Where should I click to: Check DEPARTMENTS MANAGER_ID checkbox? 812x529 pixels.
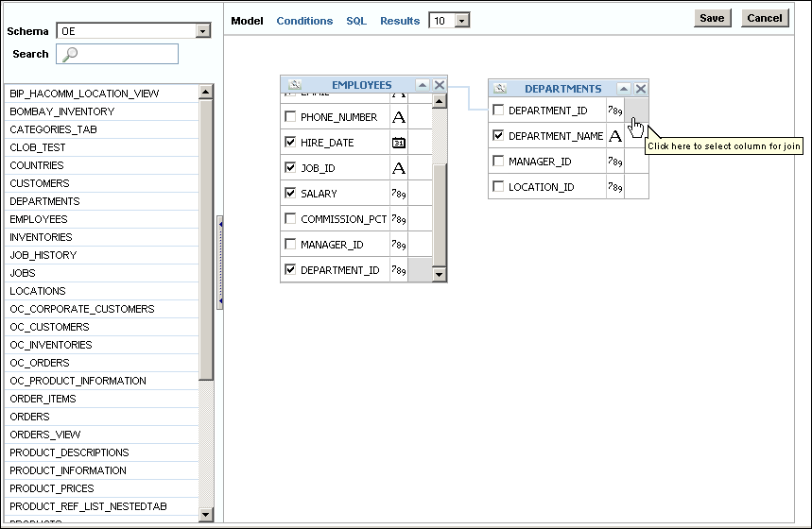[498, 161]
